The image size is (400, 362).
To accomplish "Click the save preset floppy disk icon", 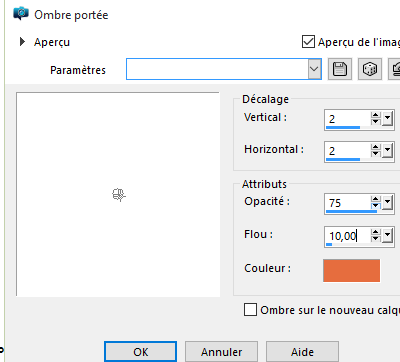I will pyautogui.click(x=340, y=69).
